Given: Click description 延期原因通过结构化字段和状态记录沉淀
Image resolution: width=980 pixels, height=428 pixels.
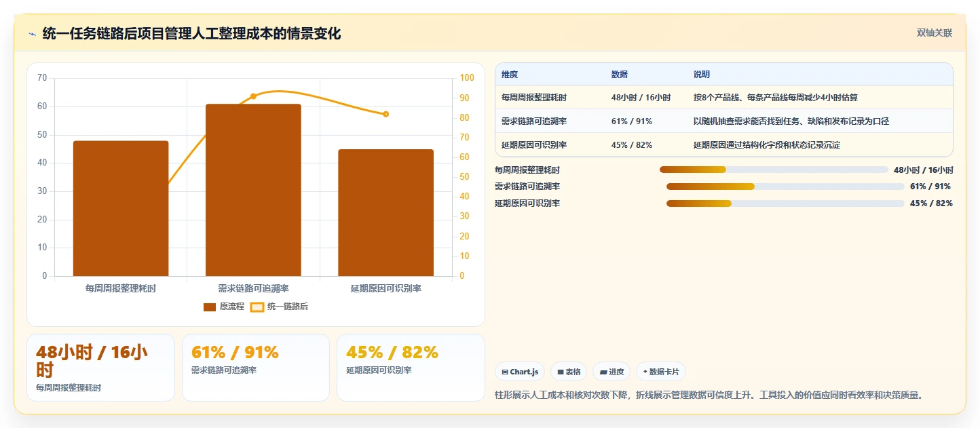Looking at the screenshot, I should tap(767, 145).
